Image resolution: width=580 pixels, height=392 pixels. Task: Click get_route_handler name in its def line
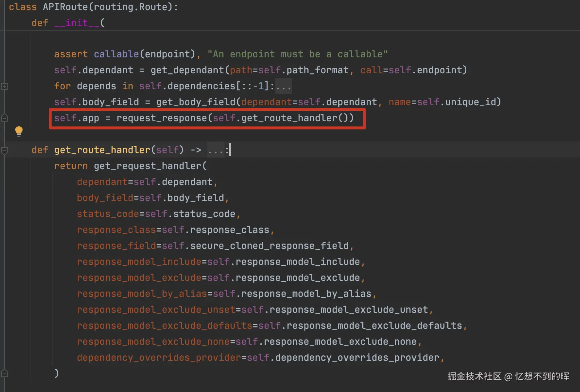pyautogui.click(x=102, y=150)
